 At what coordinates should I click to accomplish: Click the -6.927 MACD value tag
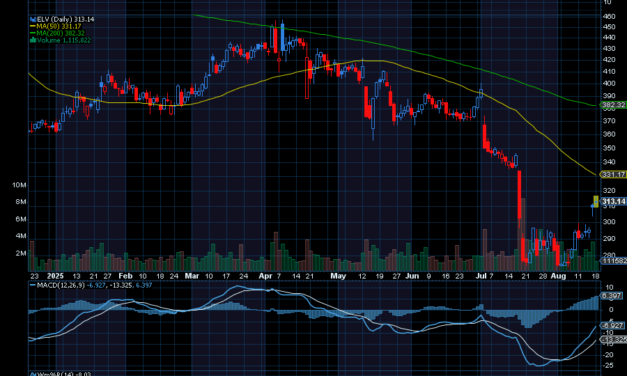(x=613, y=326)
